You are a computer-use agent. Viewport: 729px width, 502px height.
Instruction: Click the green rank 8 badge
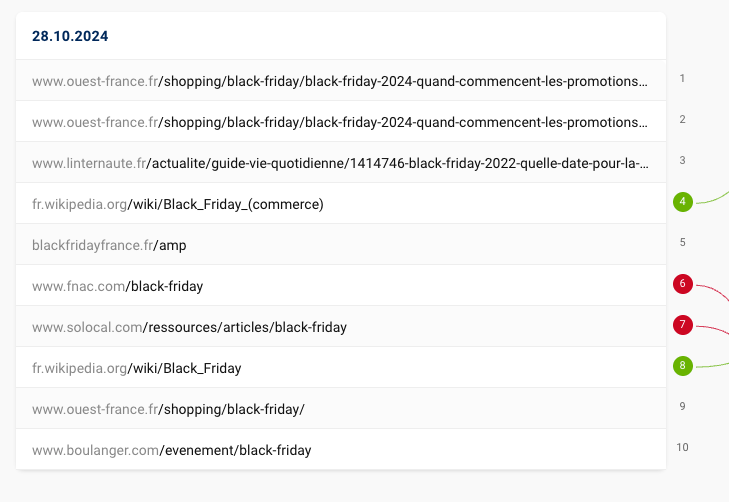[683, 366]
